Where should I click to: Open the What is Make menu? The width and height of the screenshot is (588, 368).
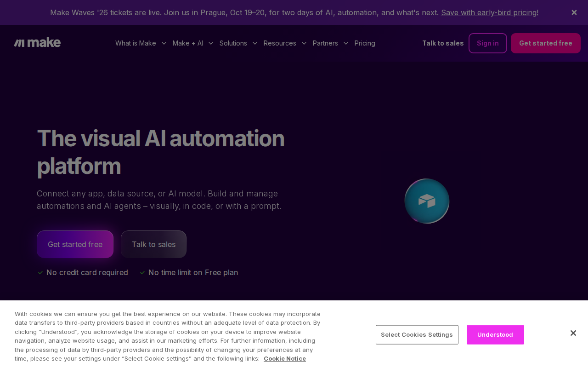(x=136, y=43)
